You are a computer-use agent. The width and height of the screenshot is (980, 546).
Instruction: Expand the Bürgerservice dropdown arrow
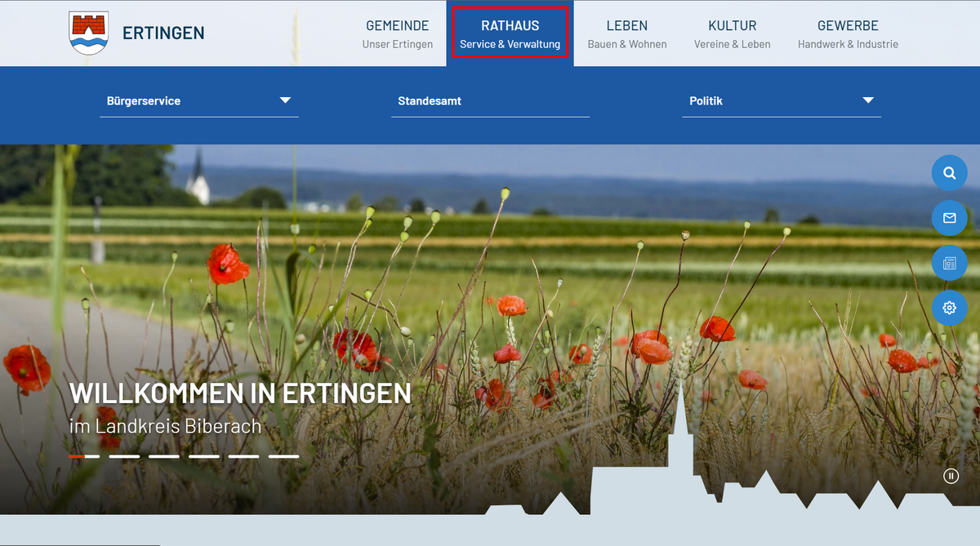click(x=285, y=100)
